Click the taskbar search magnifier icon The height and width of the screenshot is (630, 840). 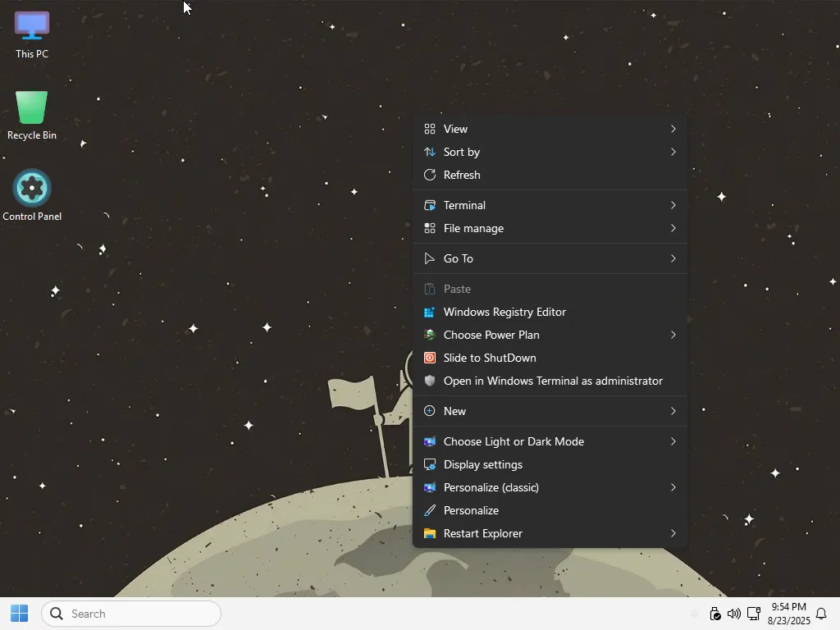(x=57, y=614)
